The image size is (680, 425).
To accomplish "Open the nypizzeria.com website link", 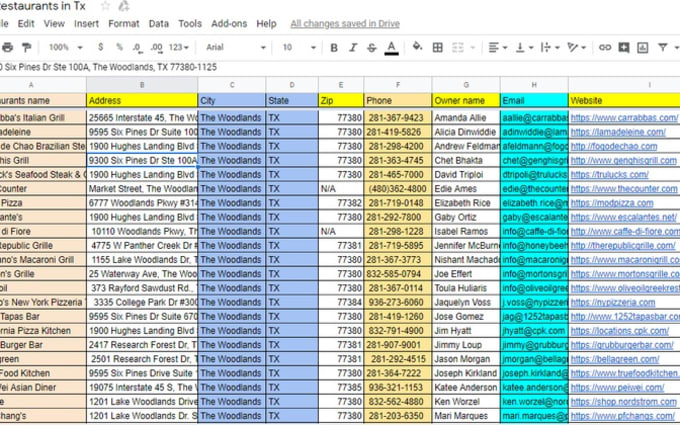I will coord(613,302).
